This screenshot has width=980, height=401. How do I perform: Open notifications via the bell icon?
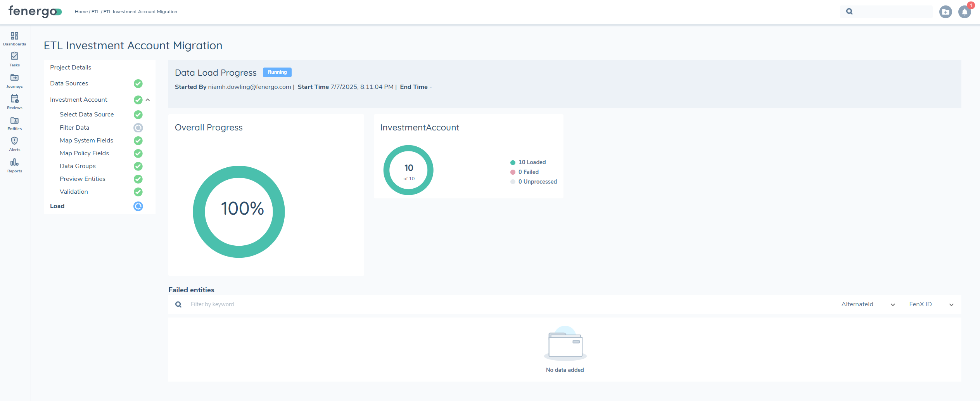964,12
